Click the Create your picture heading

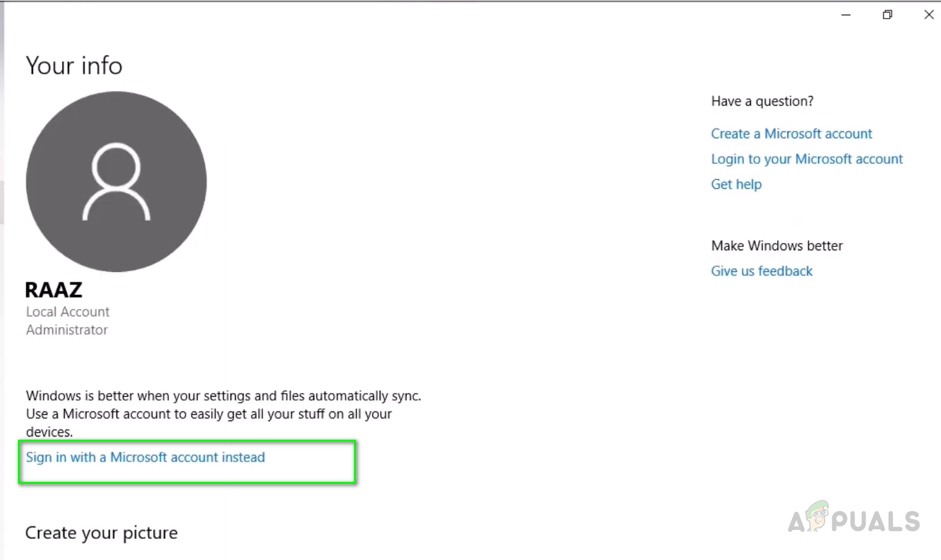[101, 533]
